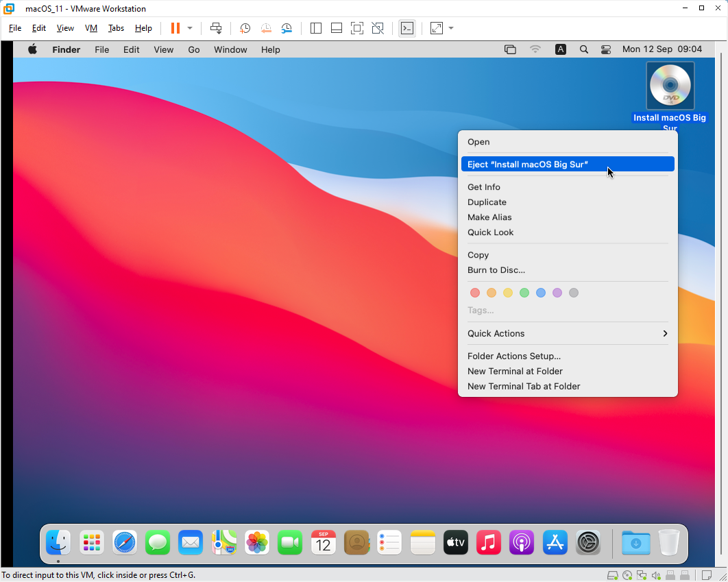Apply the green tag color
This screenshot has width=728, height=582.
tap(524, 293)
